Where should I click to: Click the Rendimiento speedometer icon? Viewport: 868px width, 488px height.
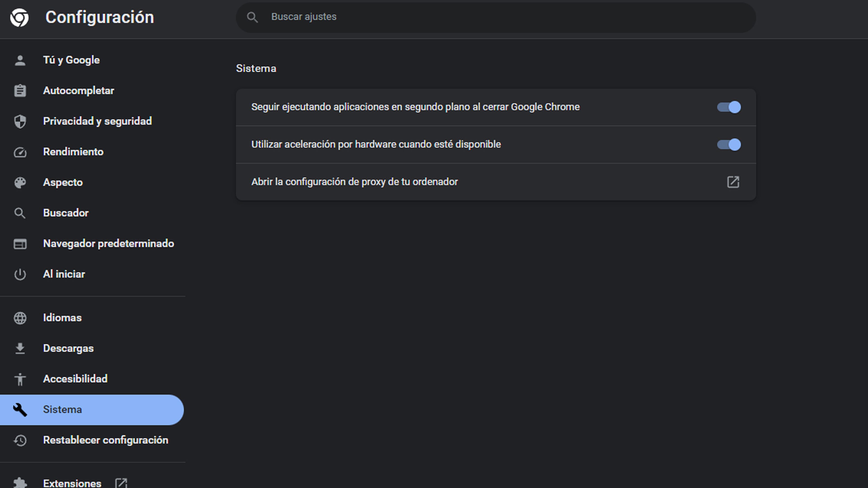coord(20,152)
